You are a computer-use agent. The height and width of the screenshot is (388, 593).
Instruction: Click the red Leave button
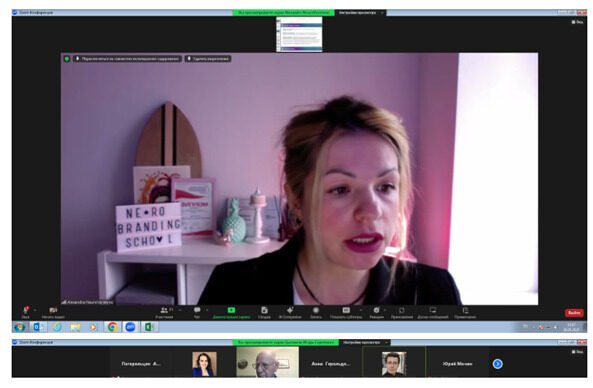pyautogui.click(x=574, y=313)
